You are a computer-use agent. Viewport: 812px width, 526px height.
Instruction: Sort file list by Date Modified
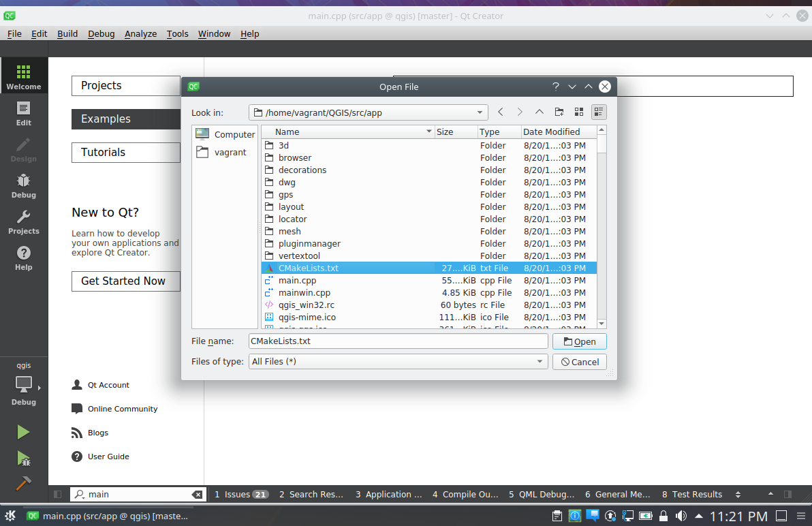[559, 131]
